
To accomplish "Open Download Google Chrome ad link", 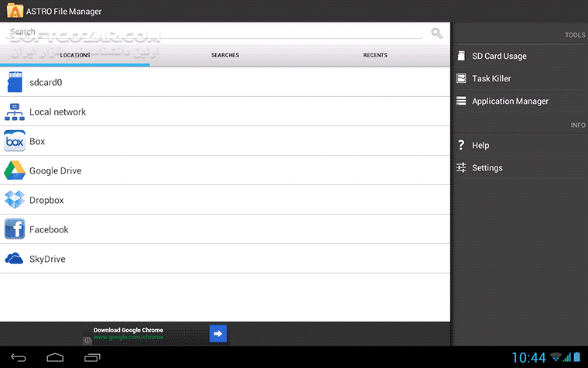I will tap(128, 333).
